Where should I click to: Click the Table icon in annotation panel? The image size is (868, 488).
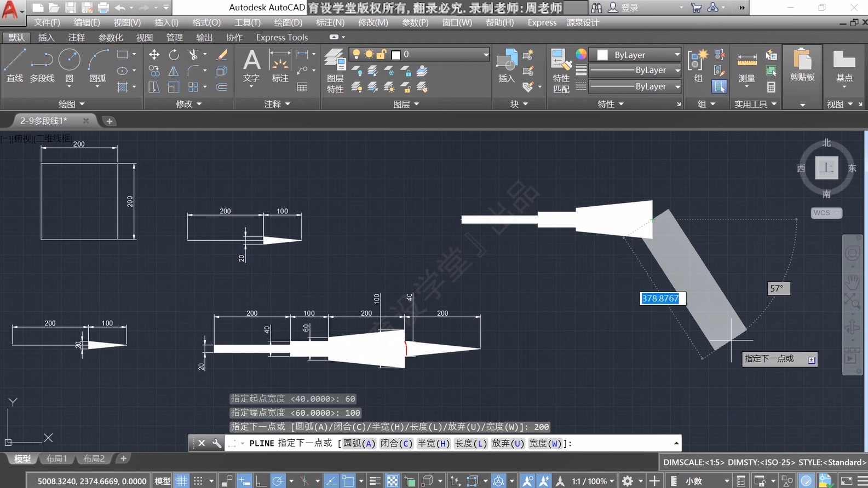click(302, 88)
